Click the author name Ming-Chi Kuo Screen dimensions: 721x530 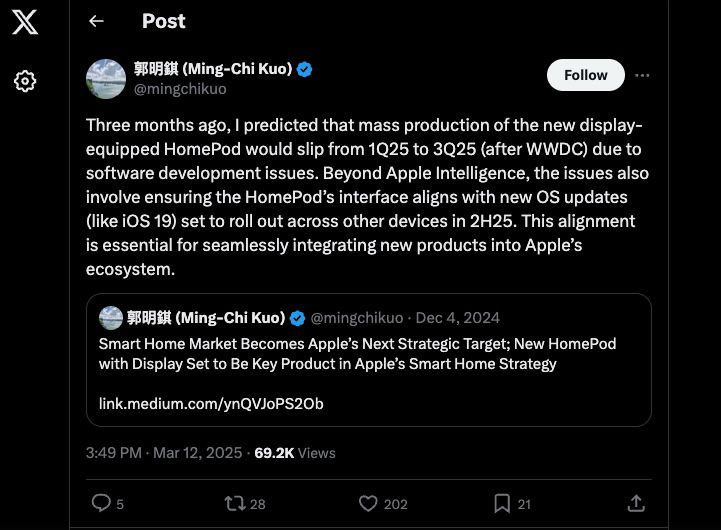tap(213, 69)
